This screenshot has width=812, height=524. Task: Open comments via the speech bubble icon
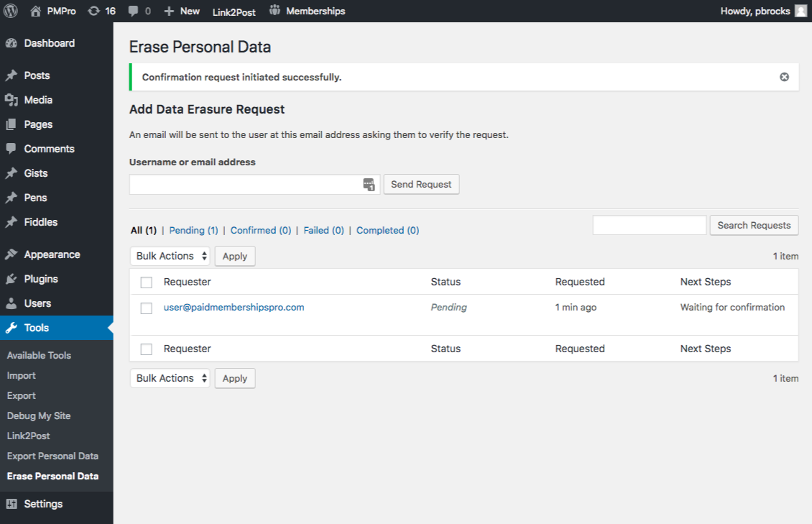pyautogui.click(x=132, y=10)
